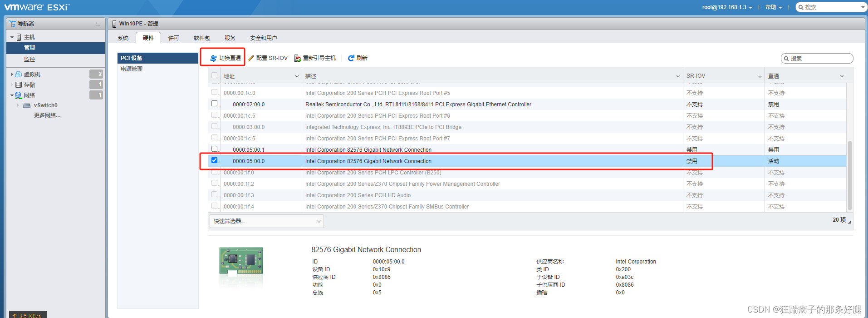This screenshot has width=868, height=318.
Task: Open the Passthrough column dropdown arrow
Action: tap(842, 76)
